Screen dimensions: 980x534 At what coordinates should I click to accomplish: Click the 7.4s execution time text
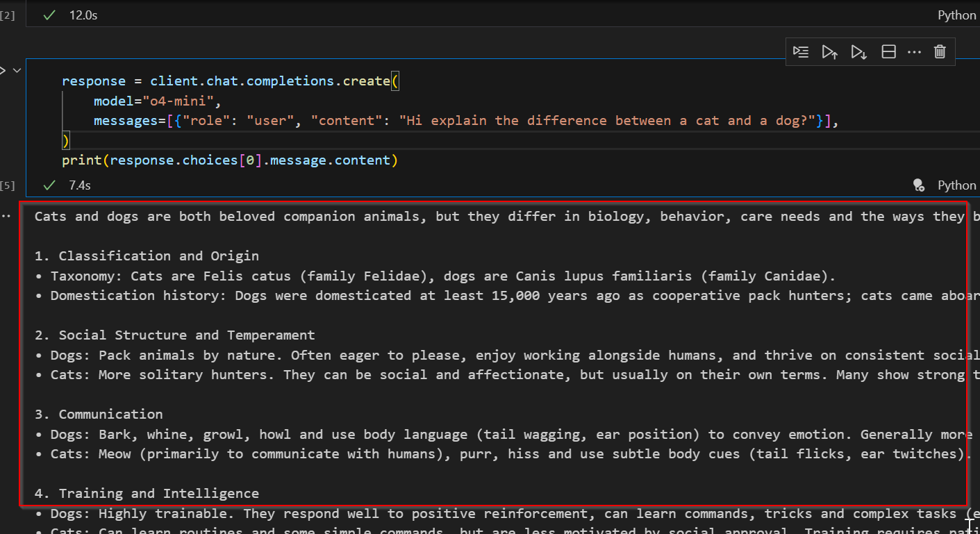tap(80, 185)
